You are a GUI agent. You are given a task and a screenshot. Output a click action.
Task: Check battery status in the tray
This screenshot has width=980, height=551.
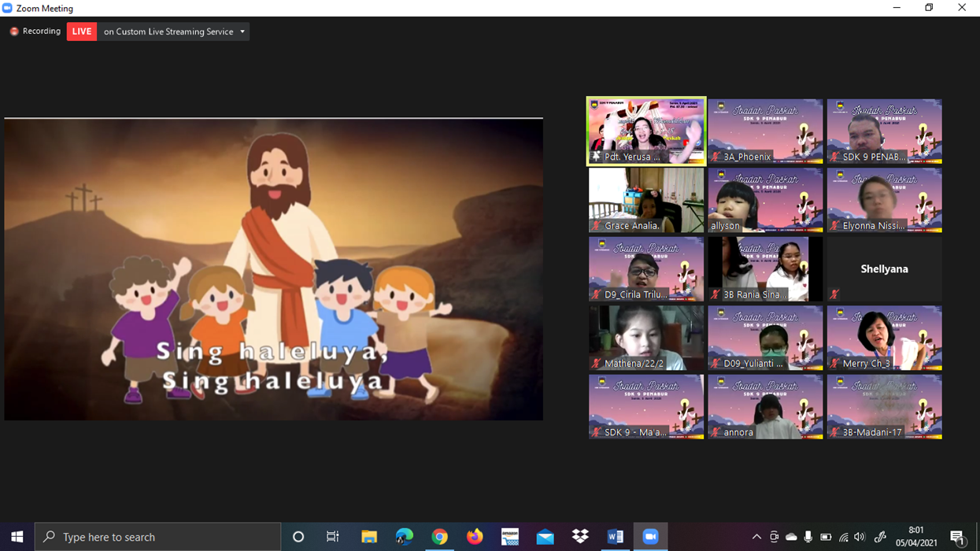point(826,537)
